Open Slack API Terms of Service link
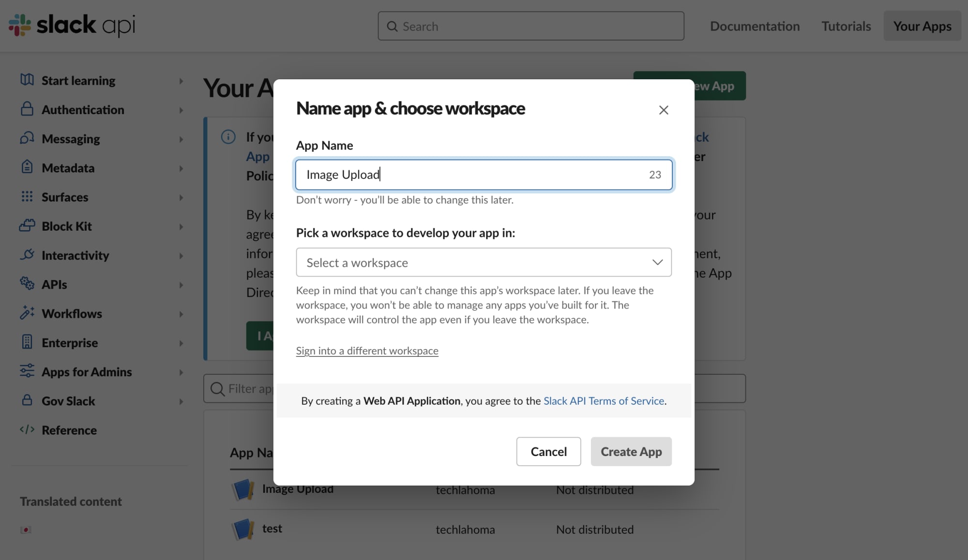968x560 pixels. [x=604, y=401]
